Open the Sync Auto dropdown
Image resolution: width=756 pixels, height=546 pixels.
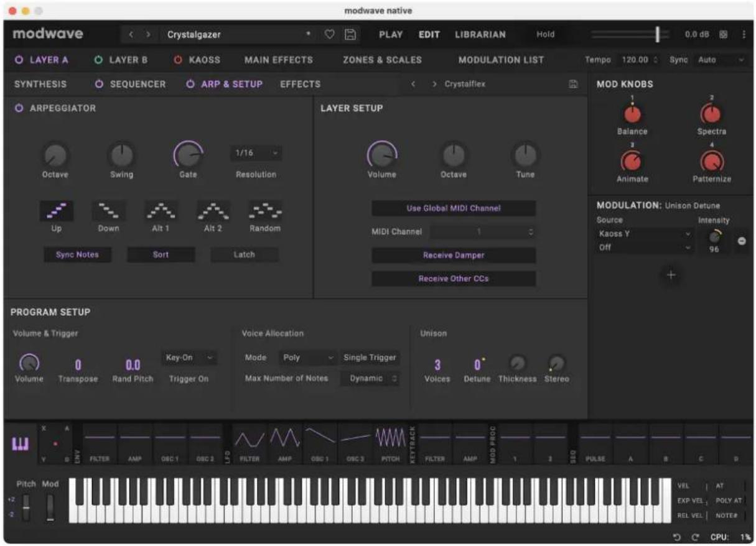(720, 60)
